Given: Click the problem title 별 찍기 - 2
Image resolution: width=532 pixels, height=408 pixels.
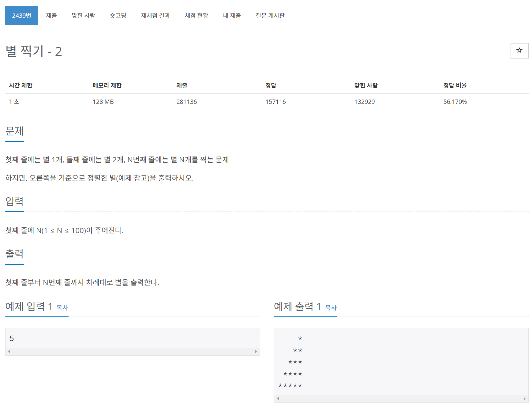Looking at the screenshot, I should pos(34,51).
